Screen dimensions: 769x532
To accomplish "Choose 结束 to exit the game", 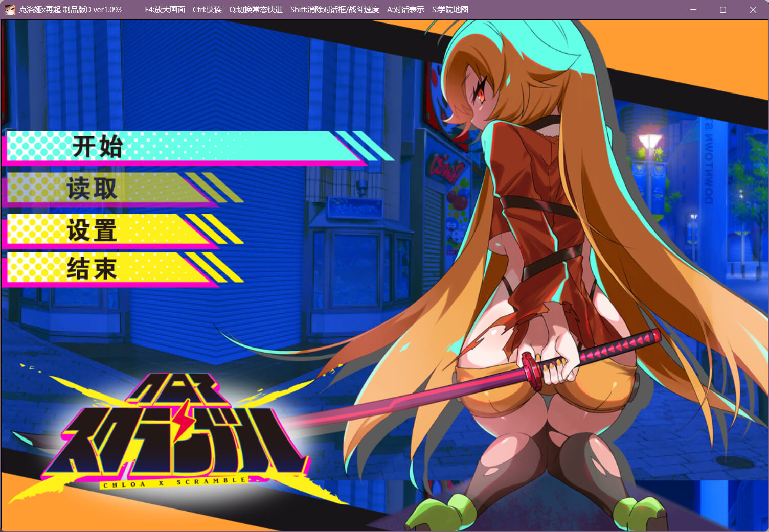I will 92,269.
